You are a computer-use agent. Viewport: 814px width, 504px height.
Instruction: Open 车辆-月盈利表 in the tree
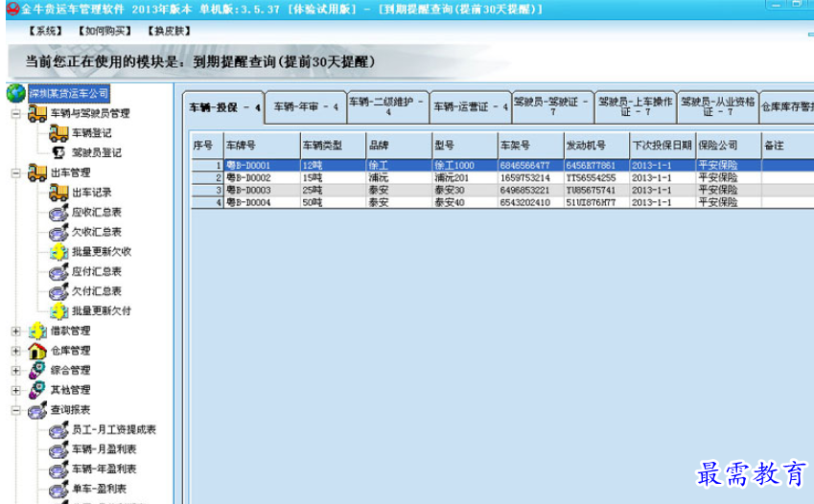tap(104, 449)
